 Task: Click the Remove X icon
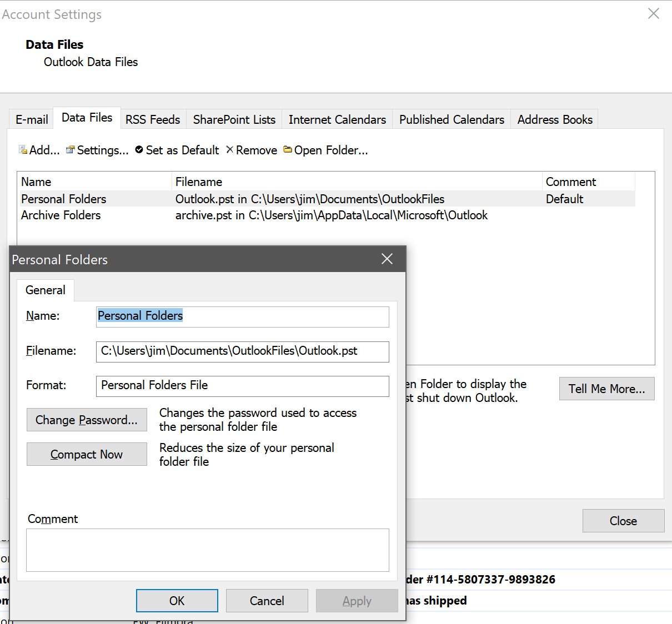229,149
